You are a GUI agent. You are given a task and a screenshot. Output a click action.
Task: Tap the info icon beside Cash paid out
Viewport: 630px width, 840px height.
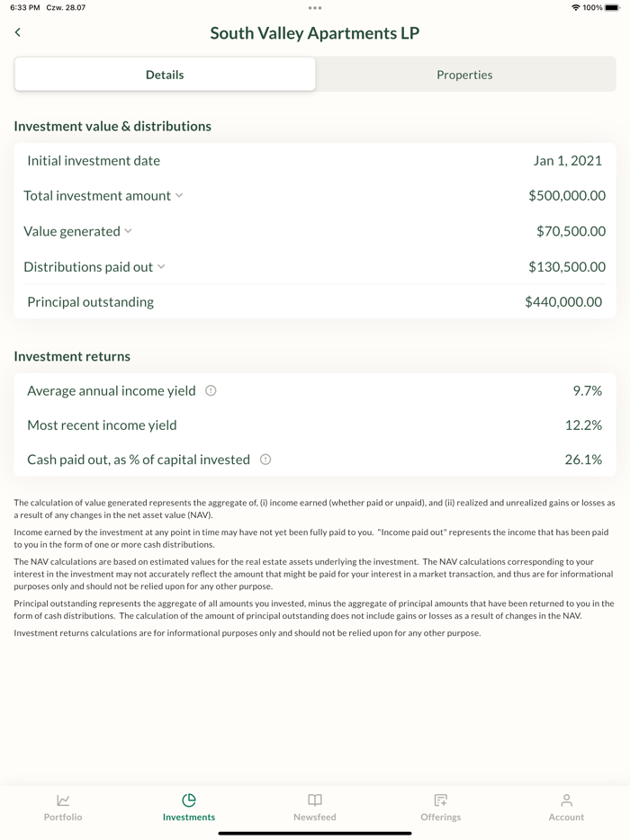click(265, 459)
